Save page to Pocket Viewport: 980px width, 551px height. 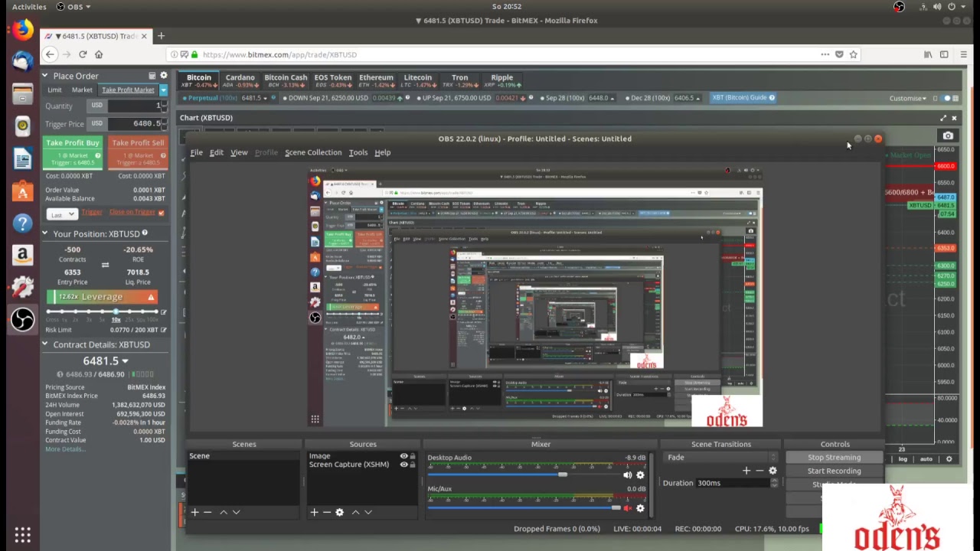coord(839,54)
